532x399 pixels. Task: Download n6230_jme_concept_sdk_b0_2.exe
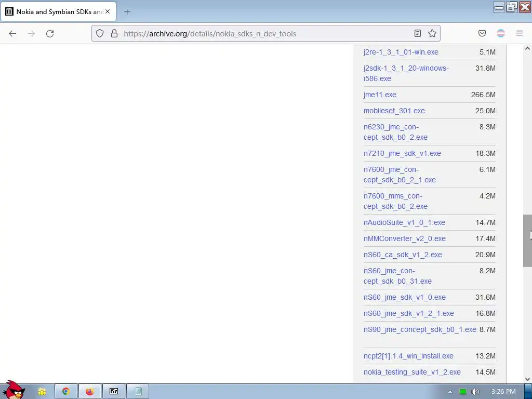[x=395, y=132]
